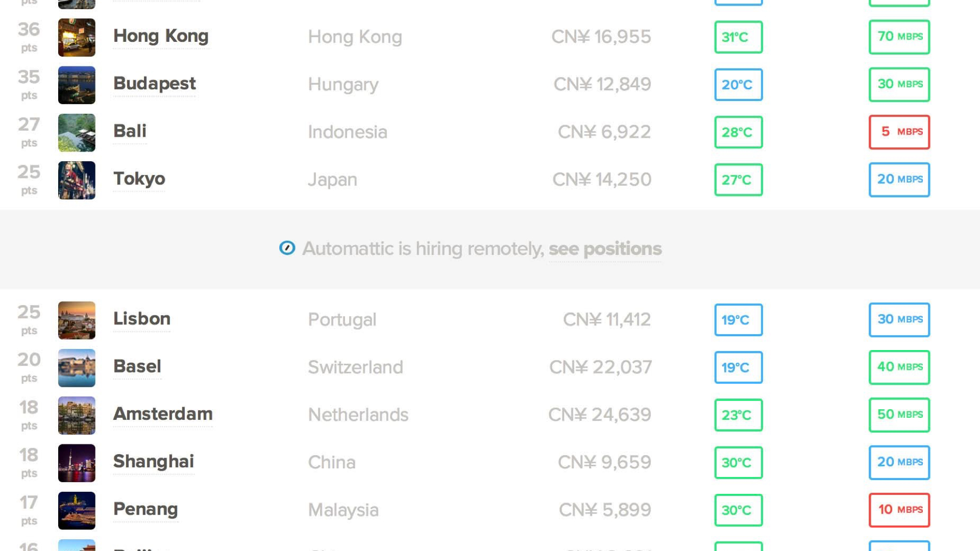
Task: Open the Penang city name link
Action: point(145,509)
